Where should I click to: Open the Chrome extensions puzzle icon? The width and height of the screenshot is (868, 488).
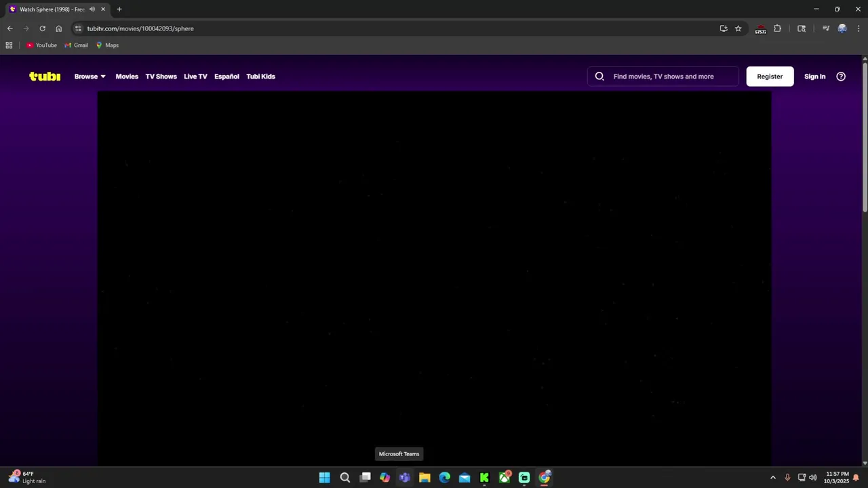pyautogui.click(x=777, y=28)
